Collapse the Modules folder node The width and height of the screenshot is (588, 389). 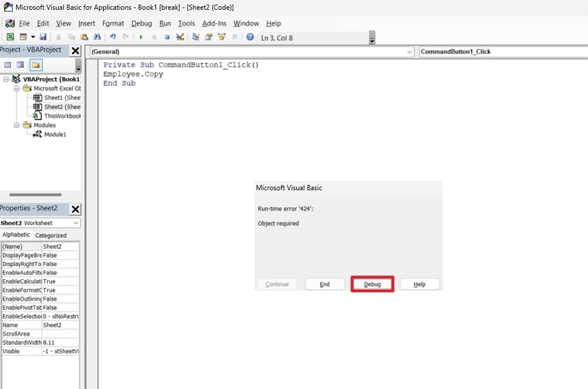coord(17,125)
